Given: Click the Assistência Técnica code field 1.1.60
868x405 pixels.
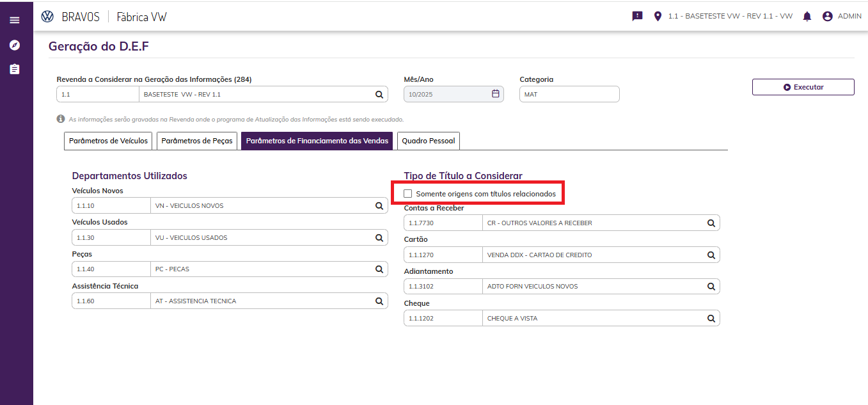Looking at the screenshot, I should click(x=111, y=301).
